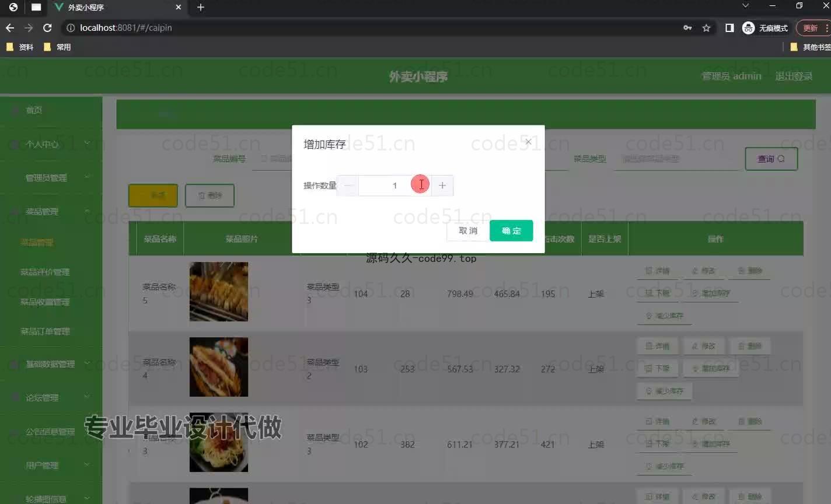Screen dimensions: 831x504
Task: Expand 用户管理 sidebar menu
Action: 51,466
